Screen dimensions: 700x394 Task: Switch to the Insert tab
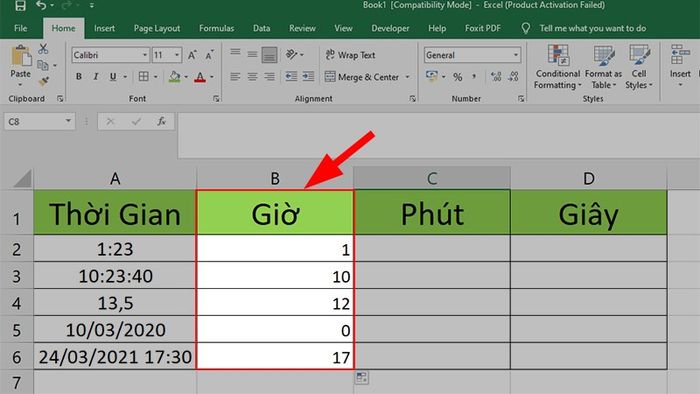point(104,28)
